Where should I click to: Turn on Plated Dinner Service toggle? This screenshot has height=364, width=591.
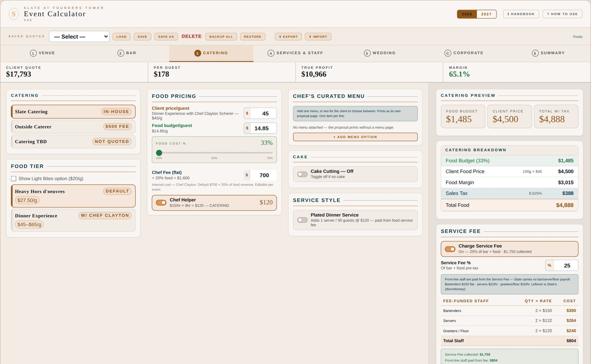coord(302,220)
